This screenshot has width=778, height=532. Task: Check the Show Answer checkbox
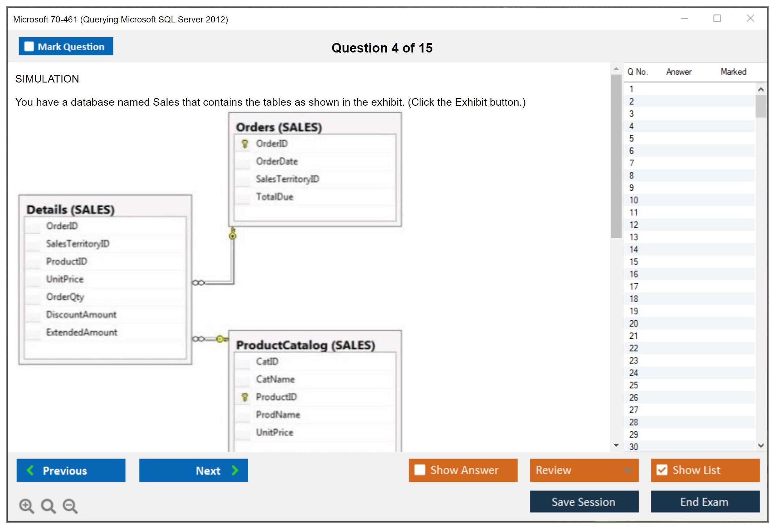click(x=420, y=470)
